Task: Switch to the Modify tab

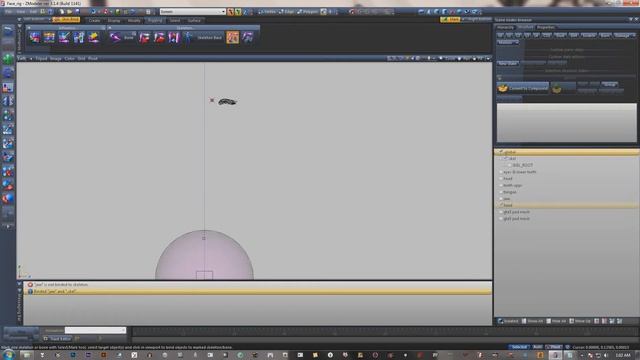Action: (x=134, y=20)
